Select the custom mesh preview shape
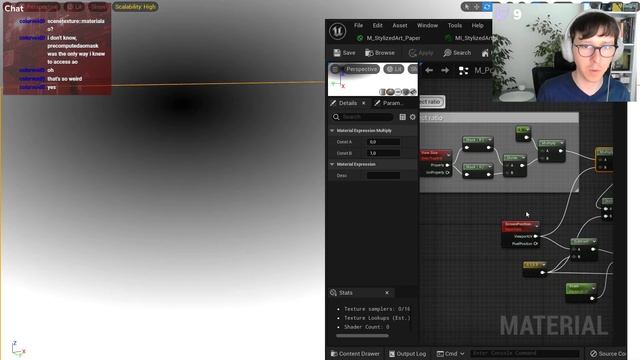Image resolution: width=640 pixels, height=360 pixels. click(413, 92)
